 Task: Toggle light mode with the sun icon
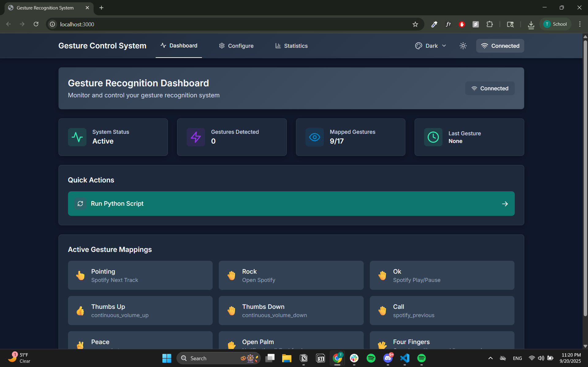tap(463, 46)
